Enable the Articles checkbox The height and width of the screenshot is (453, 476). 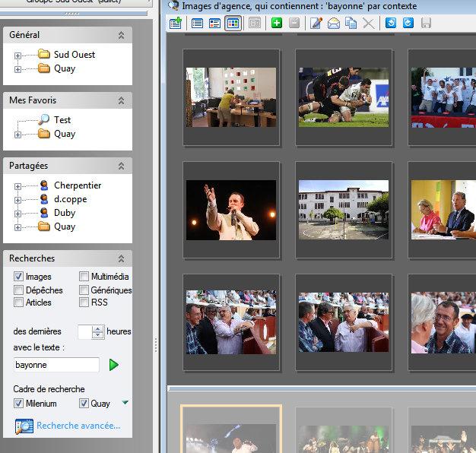[x=18, y=303]
